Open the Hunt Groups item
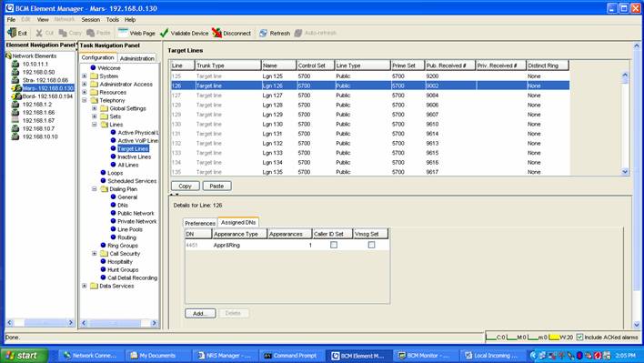The image size is (644, 363). [123, 270]
